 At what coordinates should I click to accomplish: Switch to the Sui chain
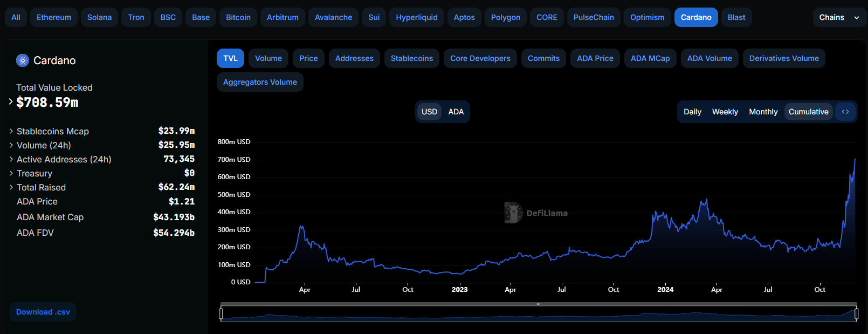(x=374, y=17)
